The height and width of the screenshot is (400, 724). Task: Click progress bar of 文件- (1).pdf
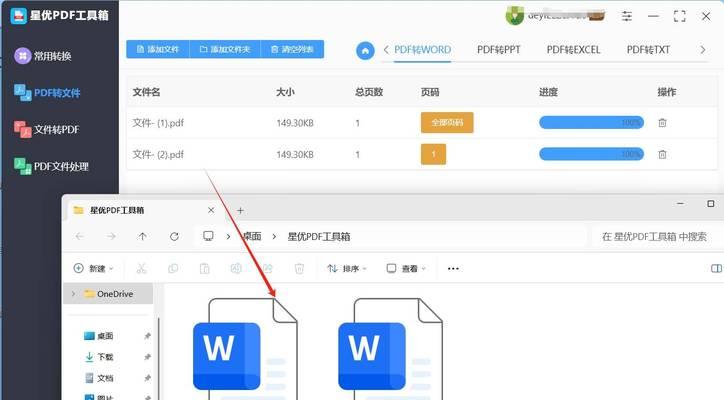591,122
